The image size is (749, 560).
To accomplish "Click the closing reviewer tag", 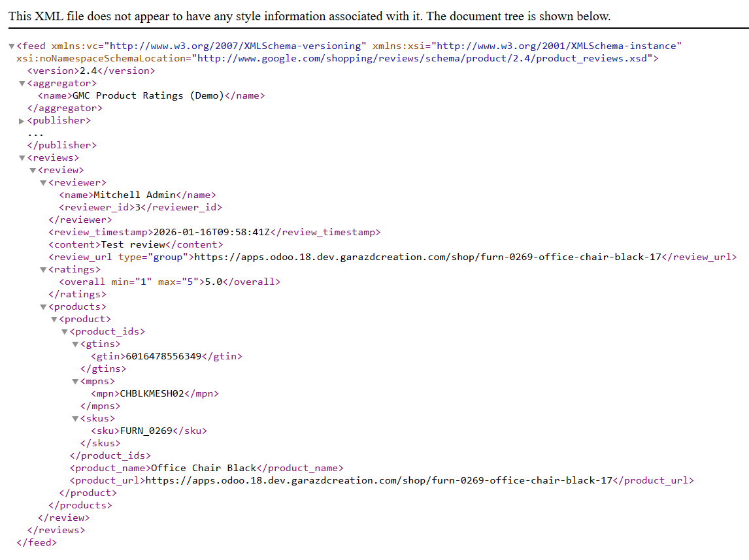I will pos(80,220).
